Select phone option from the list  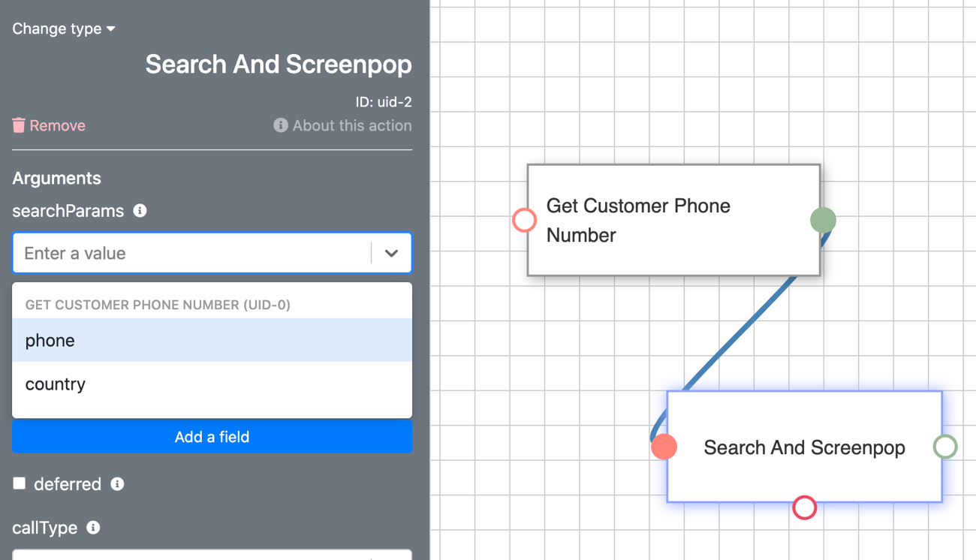[x=212, y=340]
